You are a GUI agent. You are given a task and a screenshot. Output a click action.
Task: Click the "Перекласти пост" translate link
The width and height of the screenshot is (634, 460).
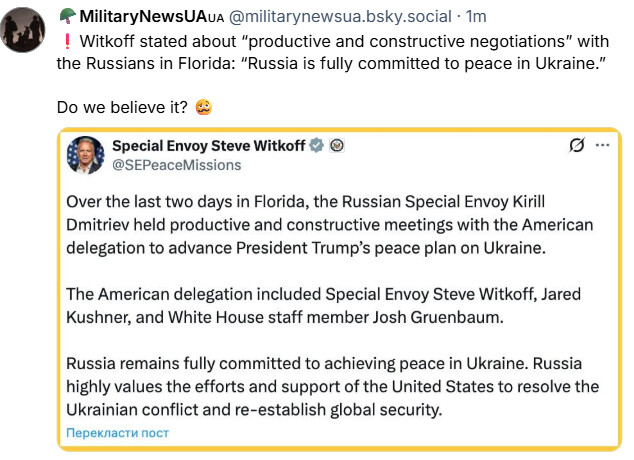click(x=117, y=433)
